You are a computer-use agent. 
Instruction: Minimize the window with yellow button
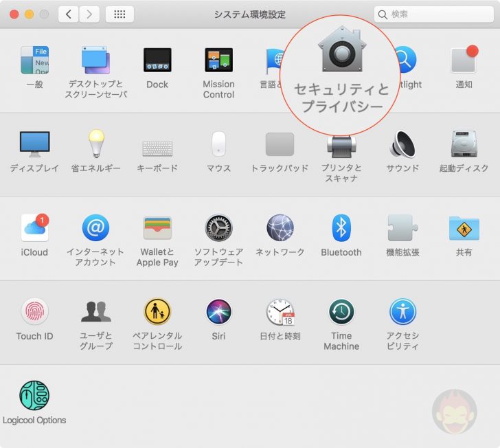pos(29,14)
